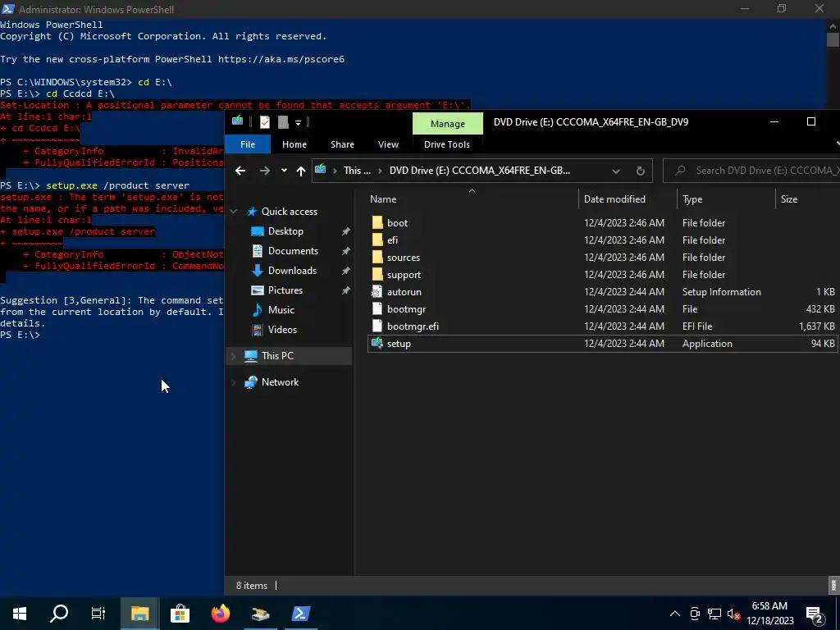Select the bootmgr file
The image size is (840, 630).
pyautogui.click(x=406, y=308)
